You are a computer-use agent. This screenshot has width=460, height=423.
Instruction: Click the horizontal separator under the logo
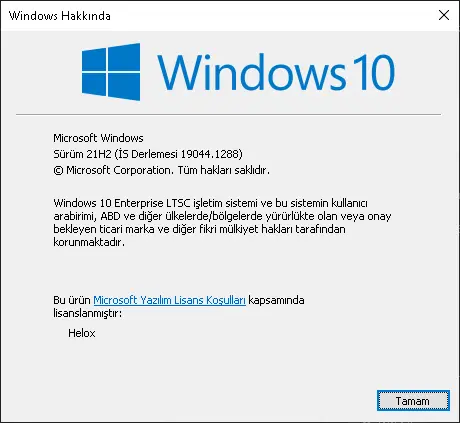(228, 114)
